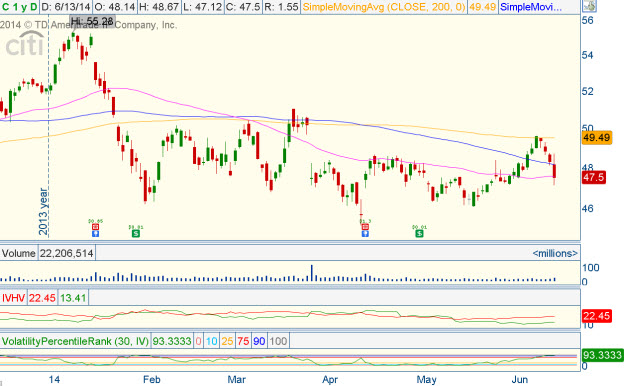
Task: Click the cyan 10 level value
Action: tap(212, 341)
